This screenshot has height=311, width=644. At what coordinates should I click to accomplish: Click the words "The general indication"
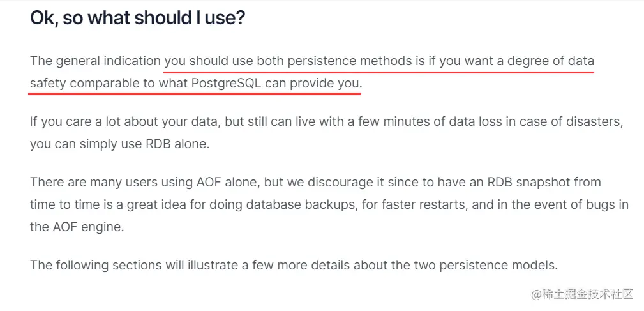click(x=95, y=61)
